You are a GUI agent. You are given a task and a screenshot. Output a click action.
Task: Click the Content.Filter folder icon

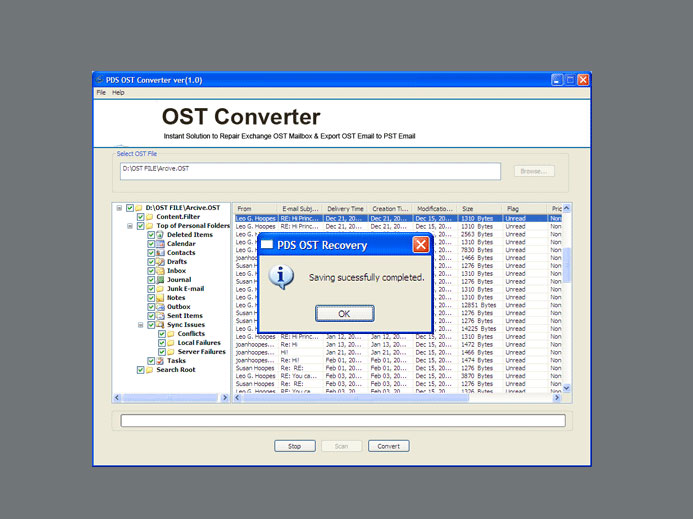tap(149, 217)
